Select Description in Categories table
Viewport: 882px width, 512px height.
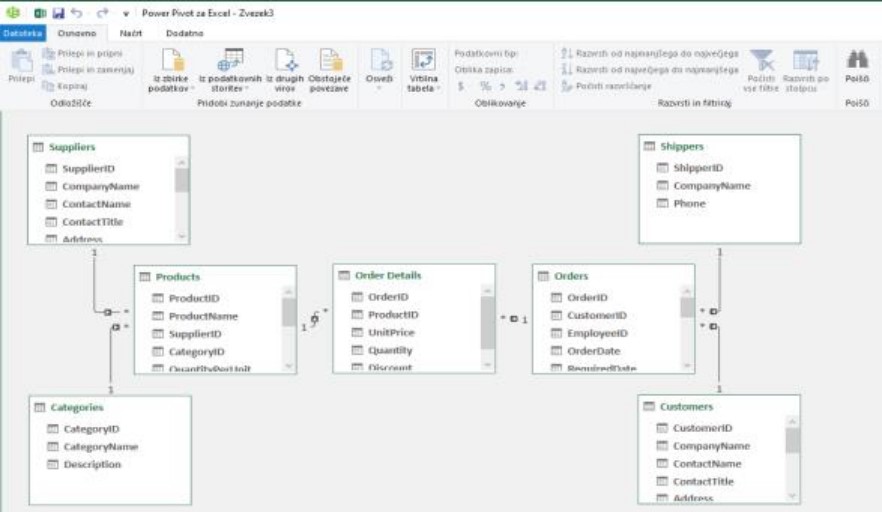tap(92, 464)
